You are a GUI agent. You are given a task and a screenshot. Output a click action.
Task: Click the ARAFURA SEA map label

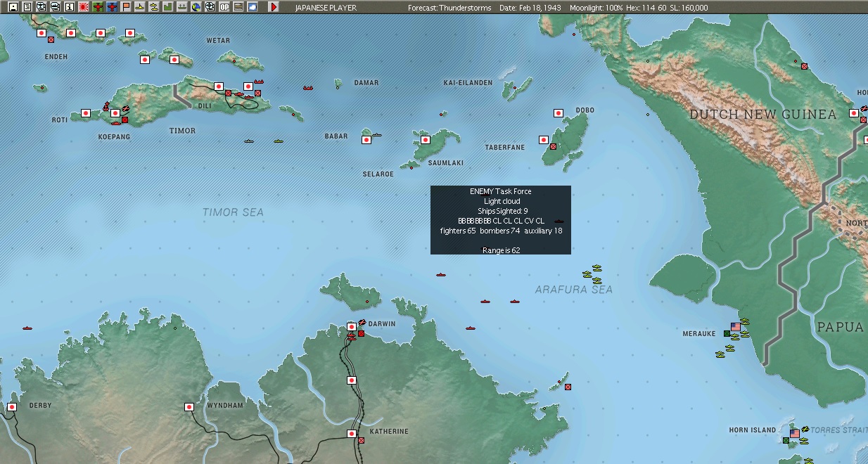[x=573, y=290]
